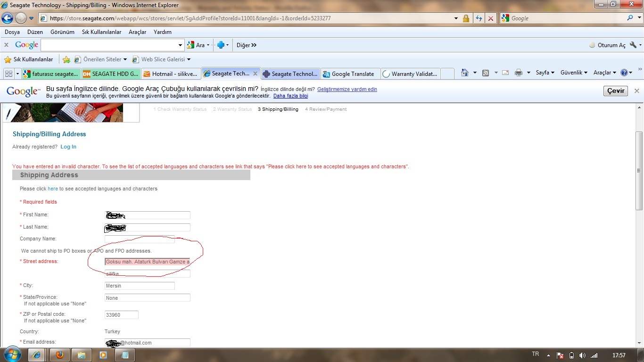
Task: Open the Help question mark icon
Action: click(x=624, y=73)
